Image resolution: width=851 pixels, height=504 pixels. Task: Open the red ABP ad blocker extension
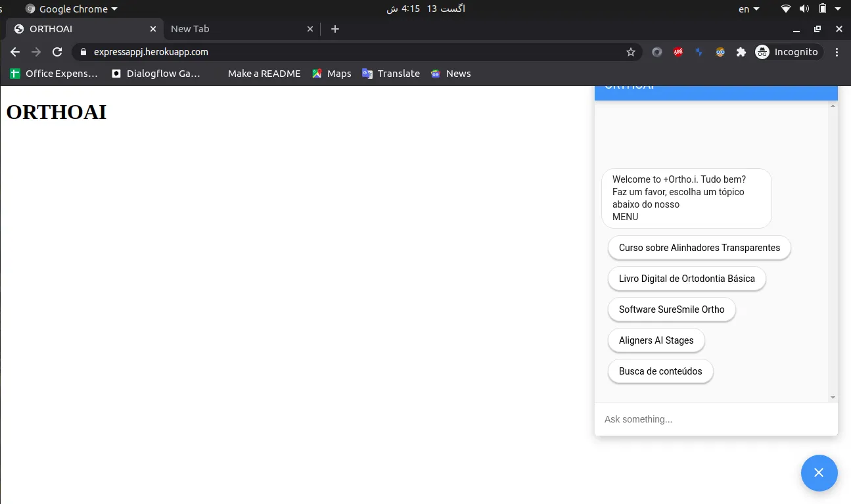678,52
